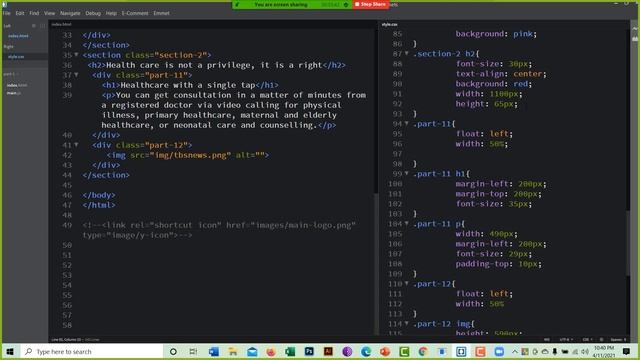Click the split view icon in sidebar

click(x=42, y=26)
